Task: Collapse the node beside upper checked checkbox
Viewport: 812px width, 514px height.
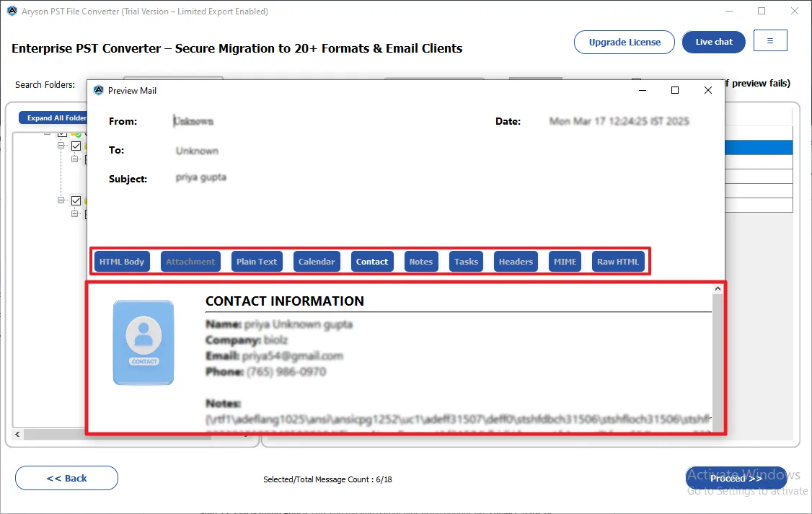Action: [x=61, y=146]
